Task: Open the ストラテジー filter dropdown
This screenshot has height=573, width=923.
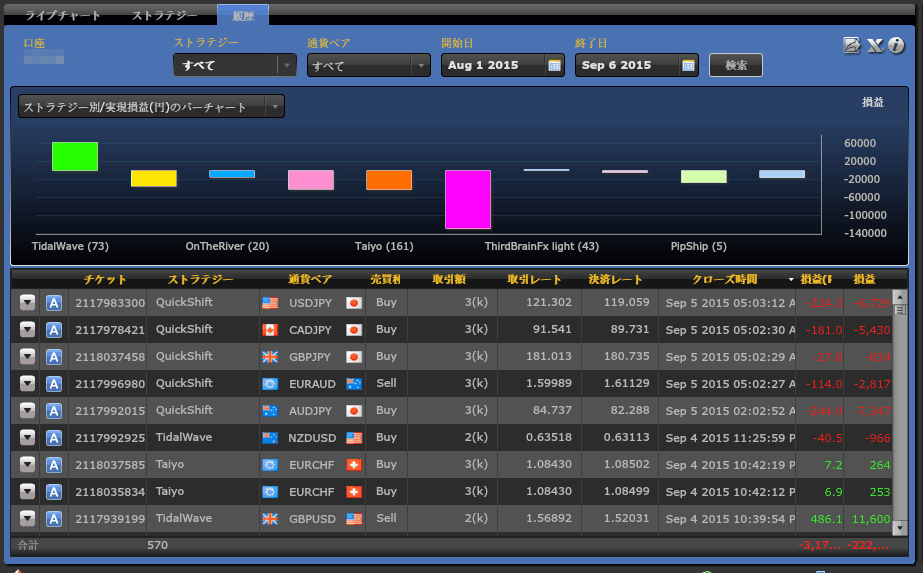Action: click(x=234, y=65)
